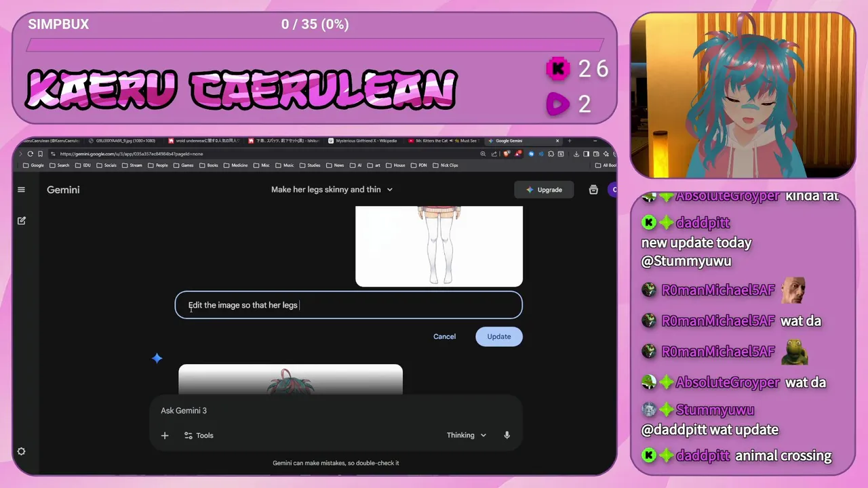Open the browser downloads arrow icon
868x488 pixels.
(x=576, y=154)
